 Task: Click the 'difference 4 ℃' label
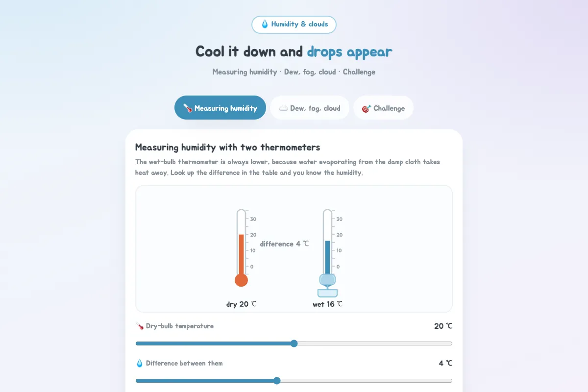(285, 244)
